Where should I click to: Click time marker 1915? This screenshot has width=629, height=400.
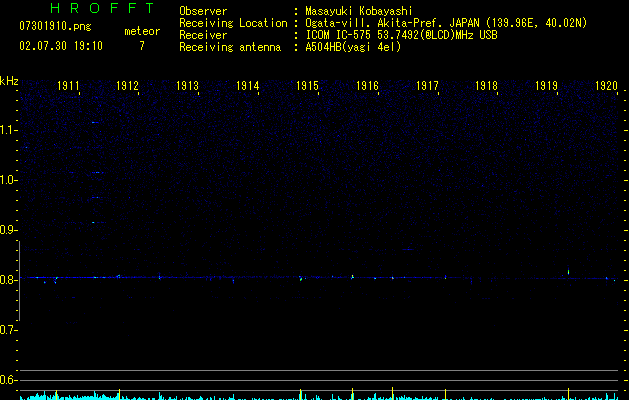[307, 86]
